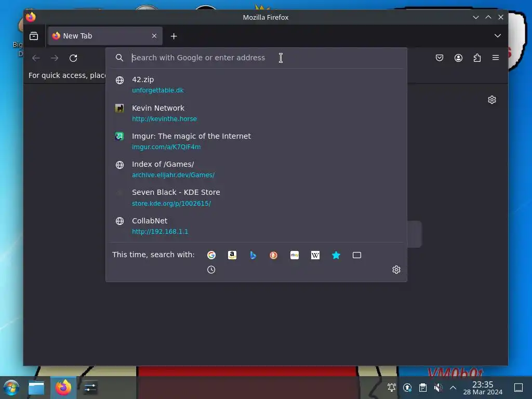Screen dimensions: 532x399
Task: Open Imgur: The magic of the Internet
Action: pos(256,141)
